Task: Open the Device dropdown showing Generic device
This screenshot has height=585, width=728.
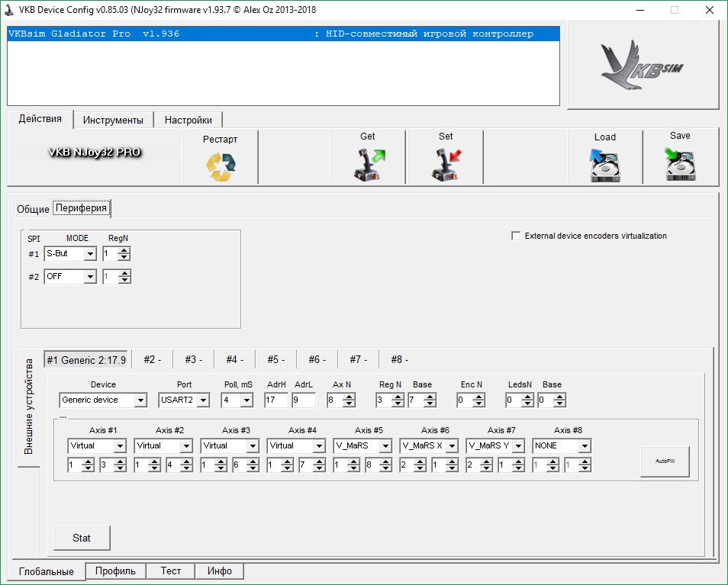Action: 140,400
